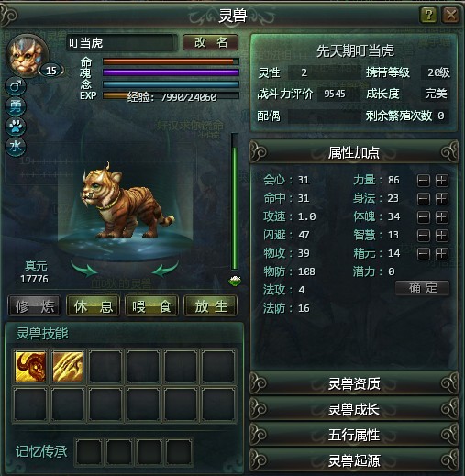Increase 体魄 with the plus button
This screenshot has width=465, height=476.
tap(442, 217)
